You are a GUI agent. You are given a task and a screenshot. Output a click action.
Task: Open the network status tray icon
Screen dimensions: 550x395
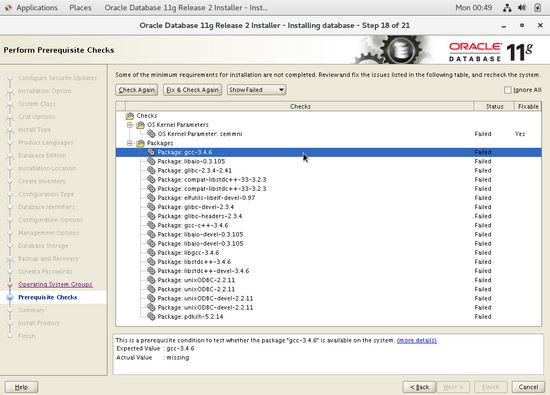[x=507, y=8]
